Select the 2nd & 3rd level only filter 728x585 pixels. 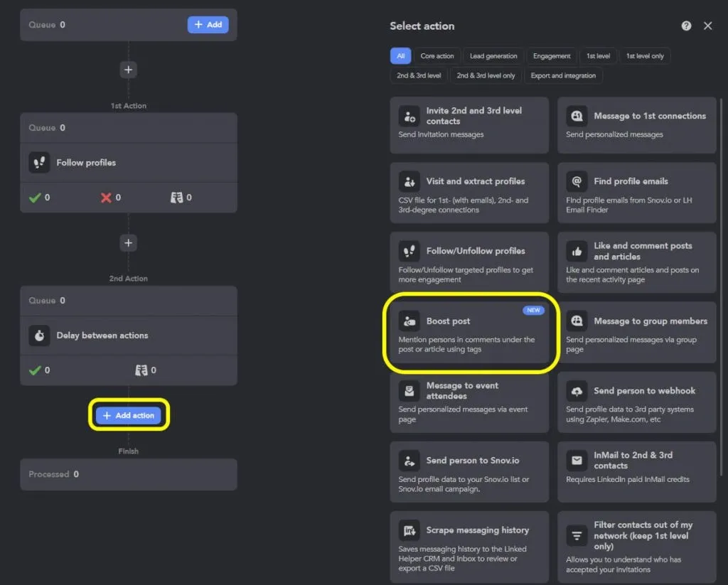tap(486, 75)
